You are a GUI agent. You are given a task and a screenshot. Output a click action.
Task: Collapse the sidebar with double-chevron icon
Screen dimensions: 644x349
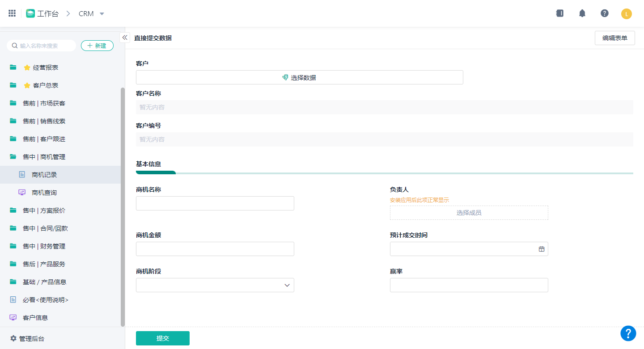(125, 38)
